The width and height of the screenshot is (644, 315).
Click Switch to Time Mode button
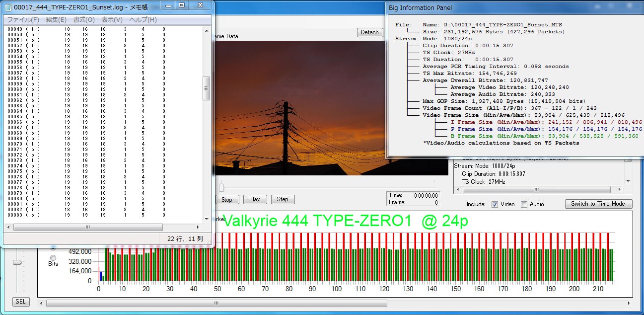click(598, 204)
